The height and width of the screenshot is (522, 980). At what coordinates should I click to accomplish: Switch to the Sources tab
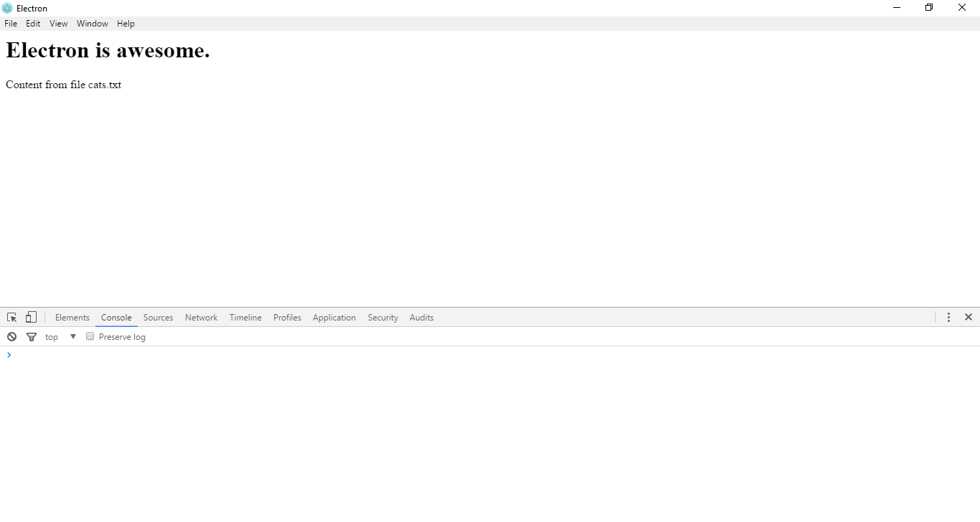click(159, 318)
